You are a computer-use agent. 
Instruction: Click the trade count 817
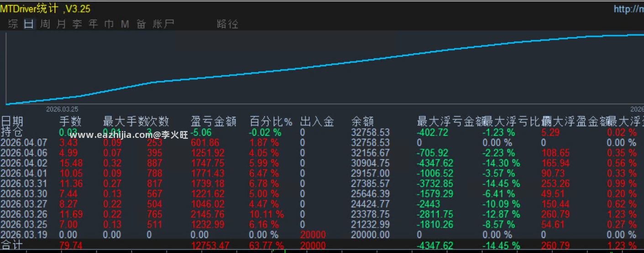coord(154,184)
